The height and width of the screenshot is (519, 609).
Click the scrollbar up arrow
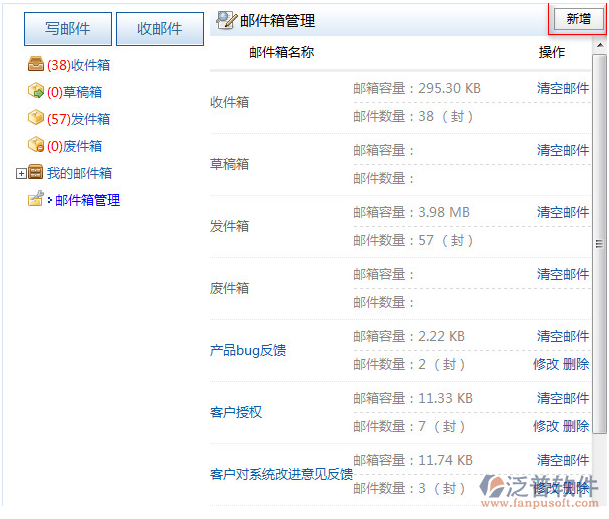click(x=600, y=46)
